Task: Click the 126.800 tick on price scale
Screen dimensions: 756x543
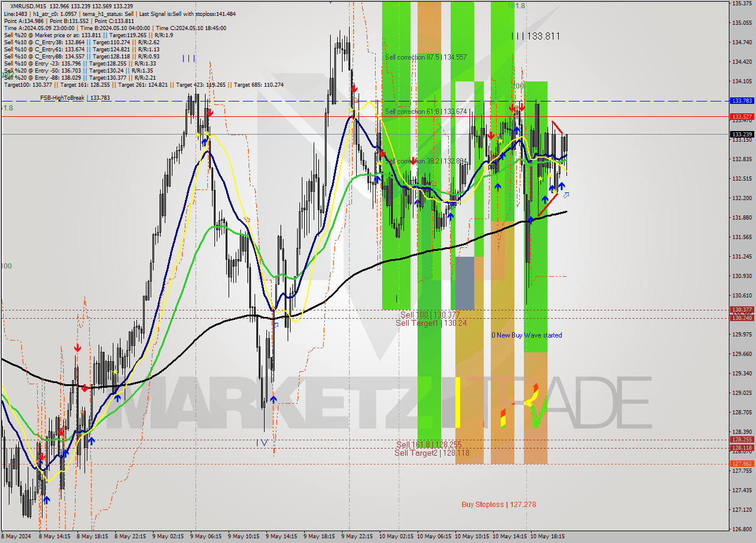Action: click(x=741, y=529)
